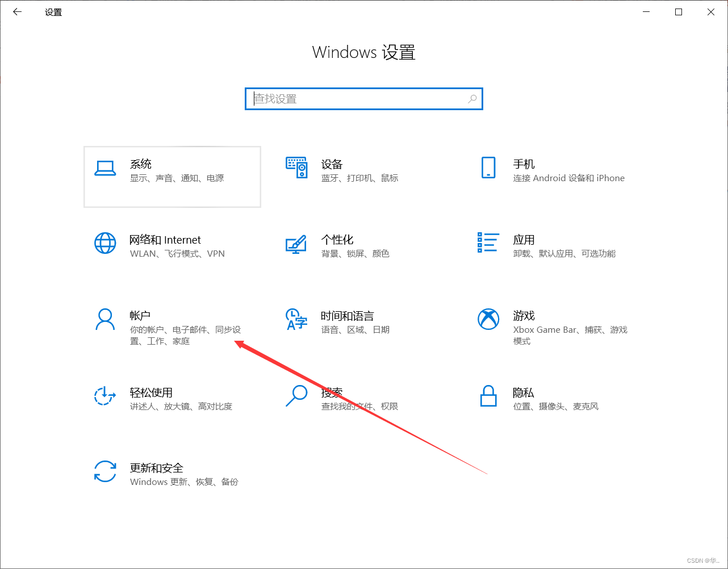Click the text WLAN、飞行模式、VPN
728x569 pixels.
coord(178,254)
